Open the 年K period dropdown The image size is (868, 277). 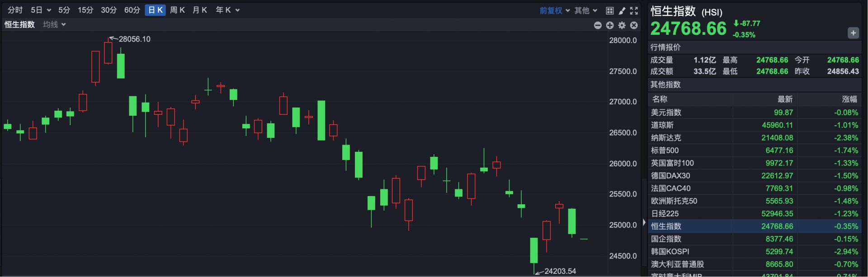227,10
